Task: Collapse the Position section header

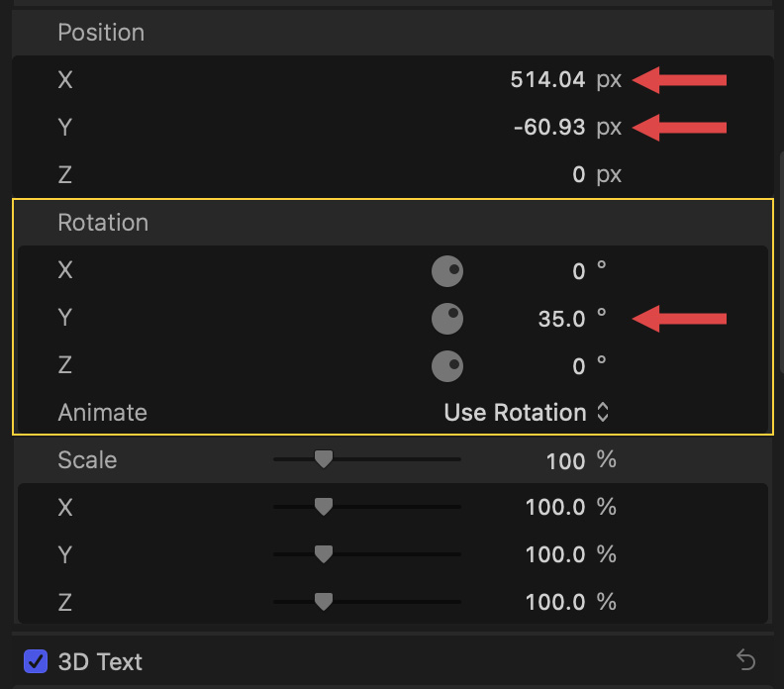Action: coord(101,33)
